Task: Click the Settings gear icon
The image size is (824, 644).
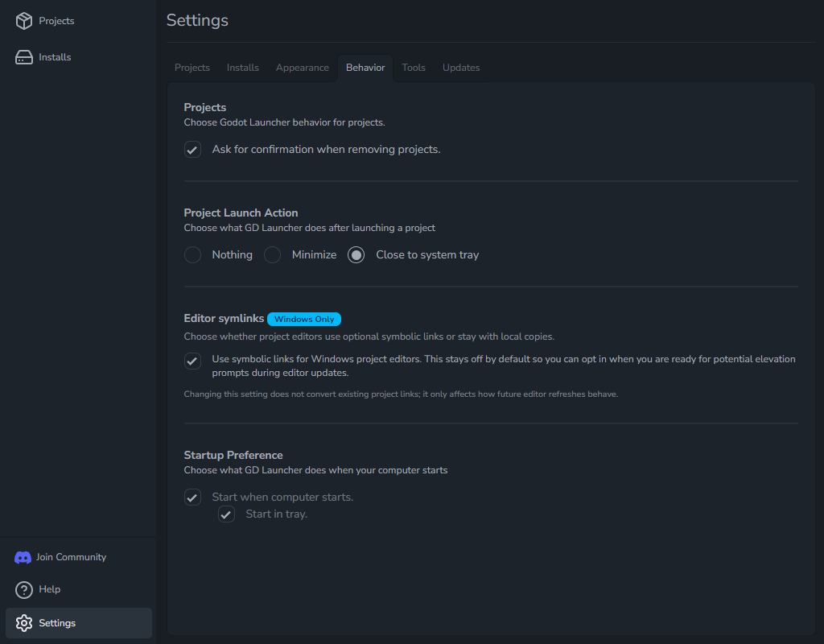Action: point(23,623)
